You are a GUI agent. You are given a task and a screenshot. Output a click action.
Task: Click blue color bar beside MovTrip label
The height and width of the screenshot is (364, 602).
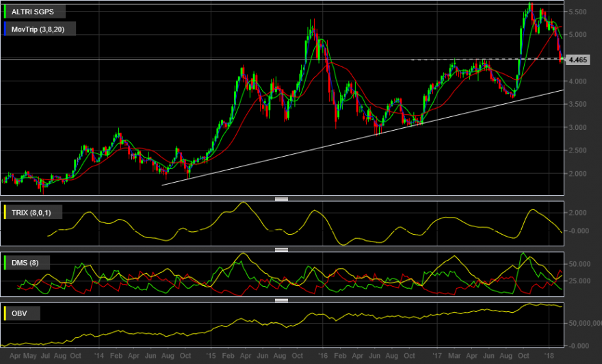point(5,29)
